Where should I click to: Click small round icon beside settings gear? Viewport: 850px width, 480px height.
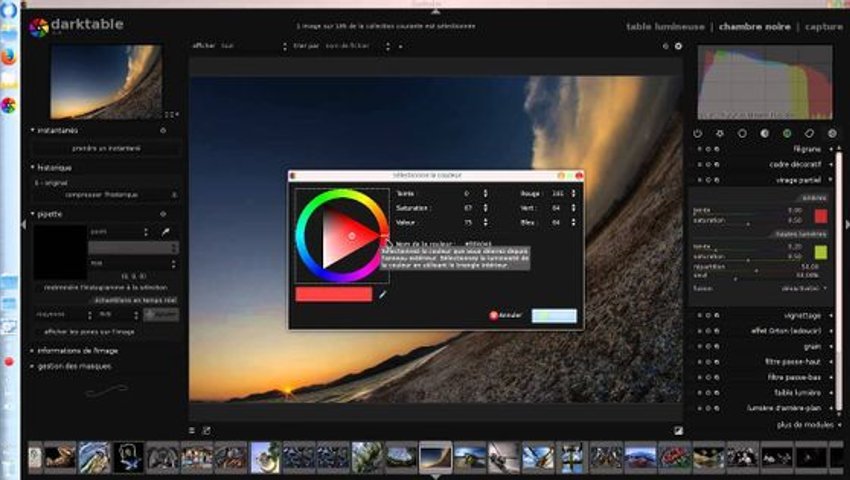pyautogui.click(x=666, y=47)
